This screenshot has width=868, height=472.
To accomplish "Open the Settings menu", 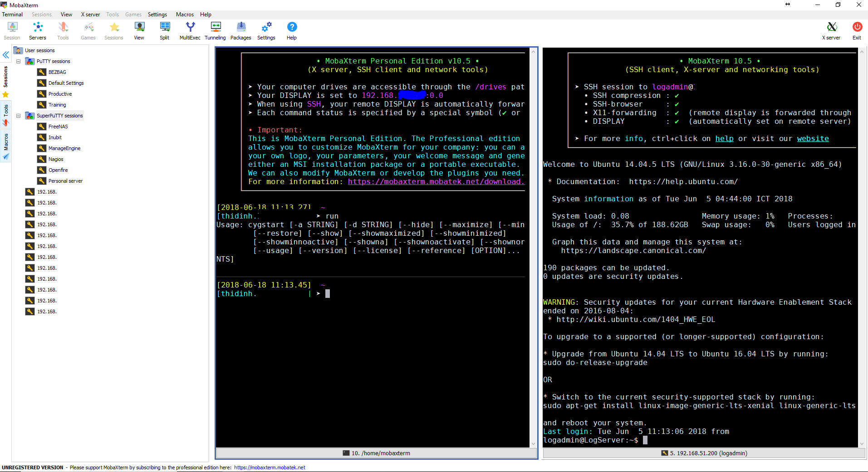I will pos(157,15).
